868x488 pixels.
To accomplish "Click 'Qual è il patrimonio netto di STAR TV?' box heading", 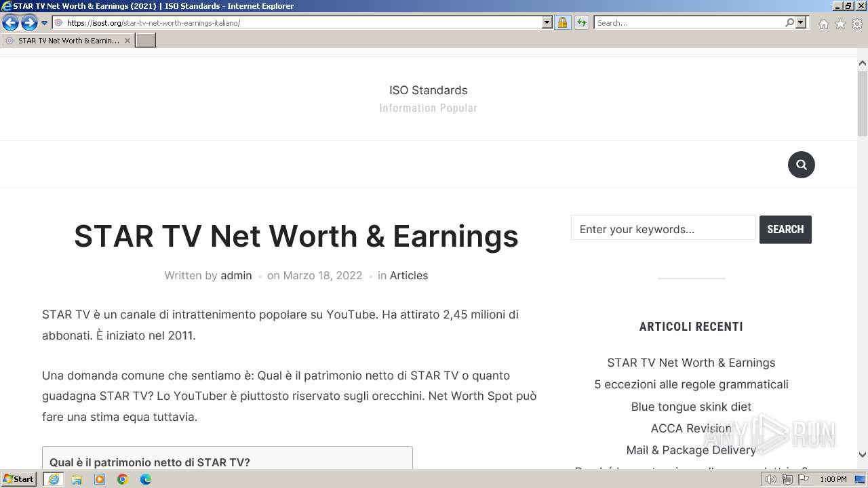I will tap(150, 462).
